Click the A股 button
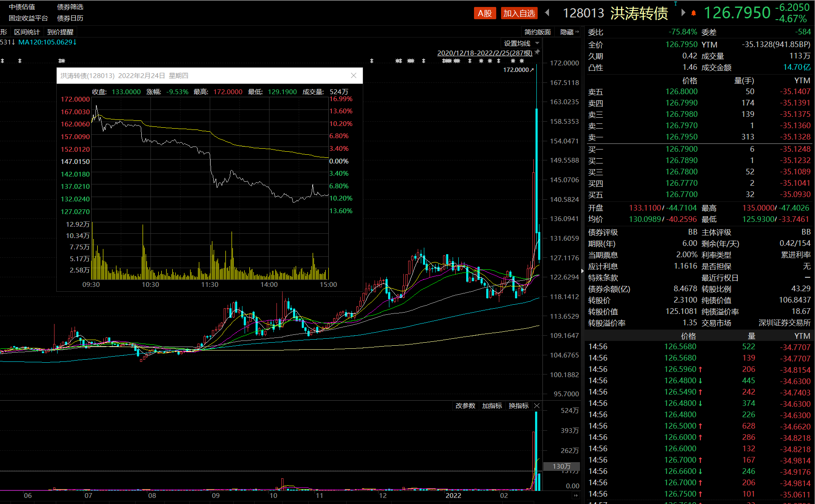The height and width of the screenshot is (504, 815). click(484, 14)
